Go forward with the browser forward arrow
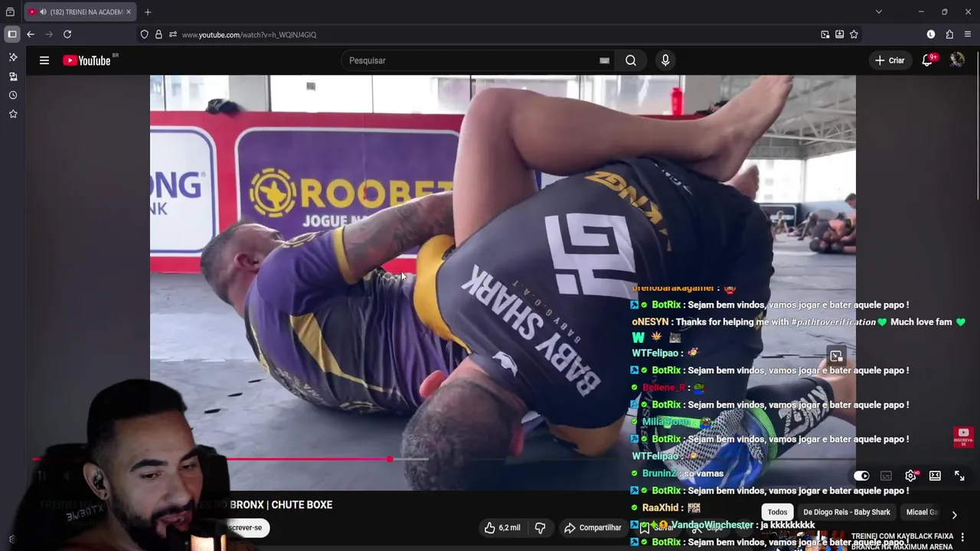Screen dimensions: 980x551 [49, 34]
